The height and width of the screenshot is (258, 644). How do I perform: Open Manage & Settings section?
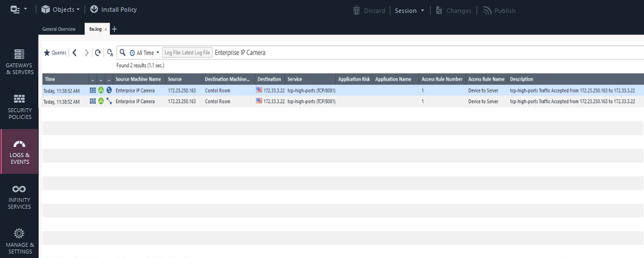[x=19, y=242]
